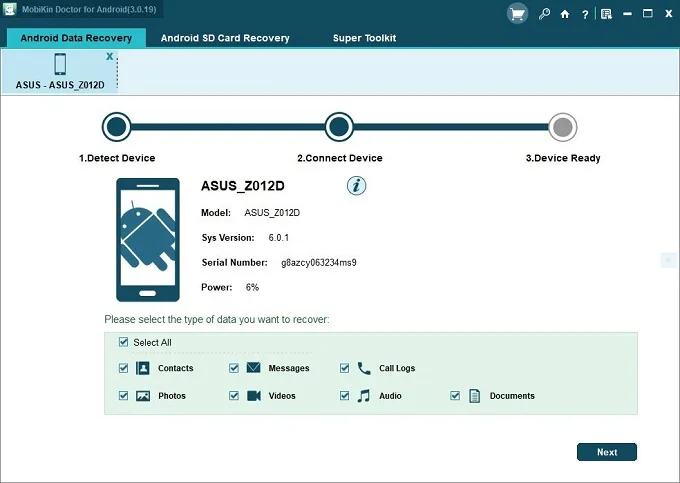Click the Device Ready step circle
Viewport: 680px width, 483px height.
pos(563,127)
